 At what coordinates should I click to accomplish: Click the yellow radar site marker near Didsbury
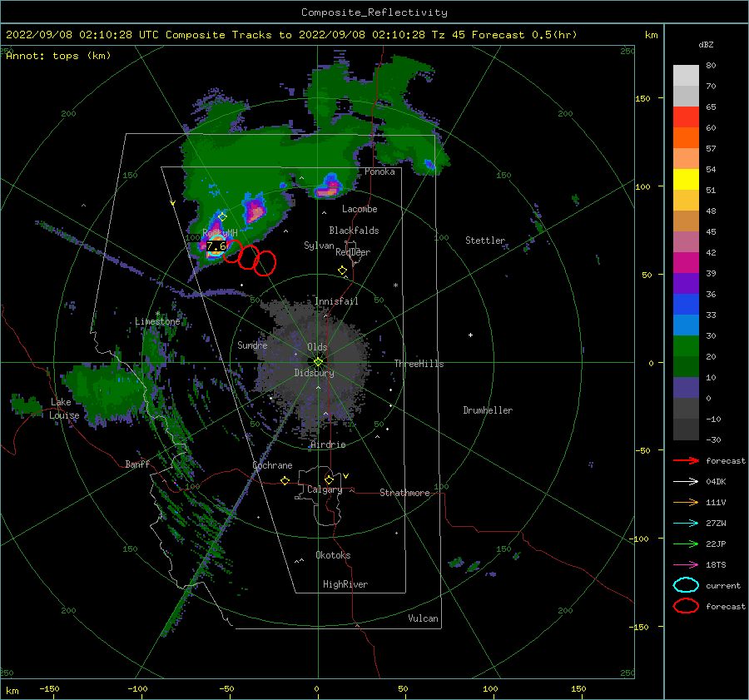[x=318, y=362]
